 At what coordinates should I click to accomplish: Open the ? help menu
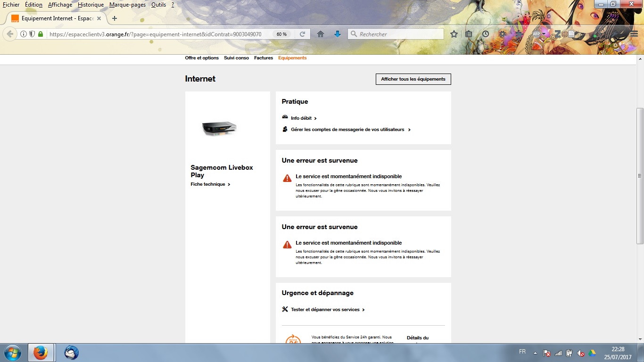tap(173, 5)
